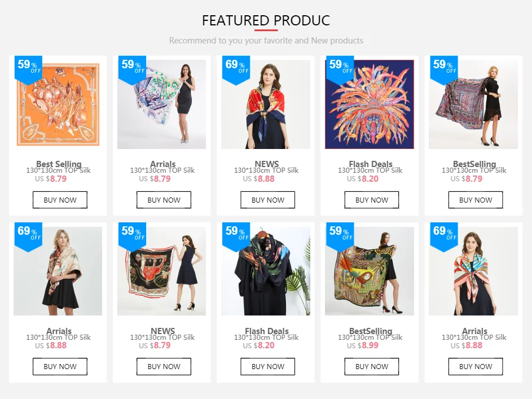
Task: Open the feather headdress scarf image
Action: [x=370, y=104]
